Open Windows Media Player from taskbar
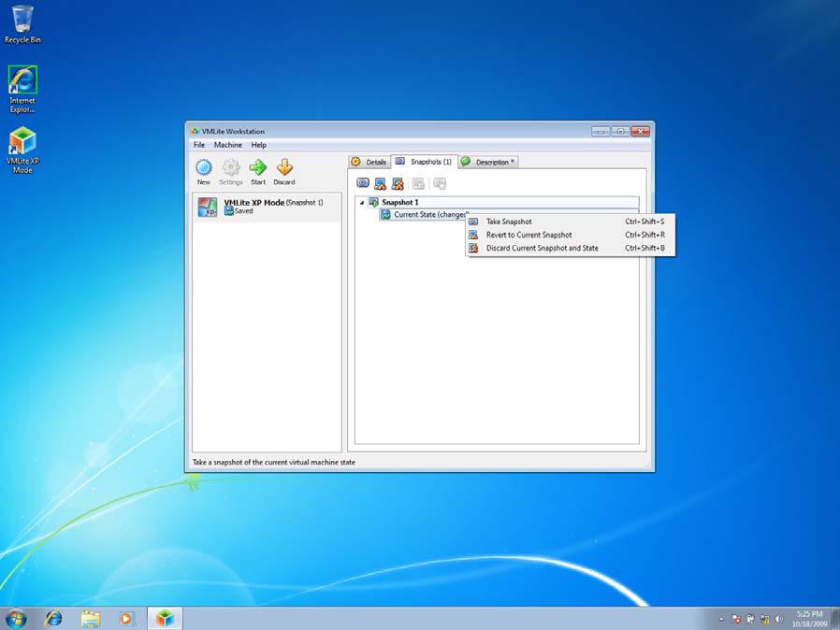The width and height of the screenshot is (840, 630). coord(126,618)
